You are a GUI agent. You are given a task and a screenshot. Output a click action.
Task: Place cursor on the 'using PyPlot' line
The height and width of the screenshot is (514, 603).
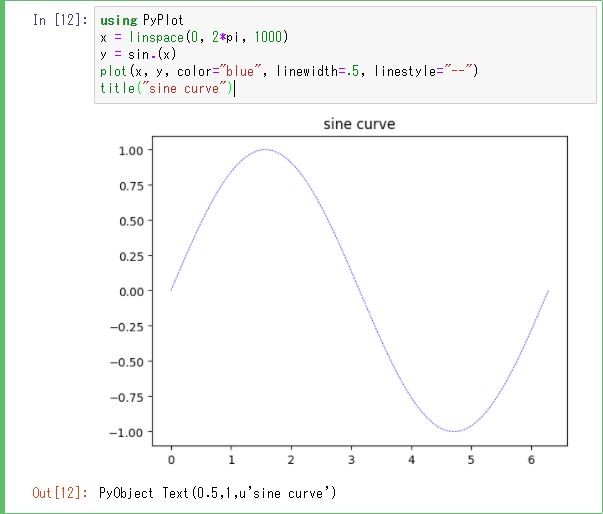tap(141, 20)
